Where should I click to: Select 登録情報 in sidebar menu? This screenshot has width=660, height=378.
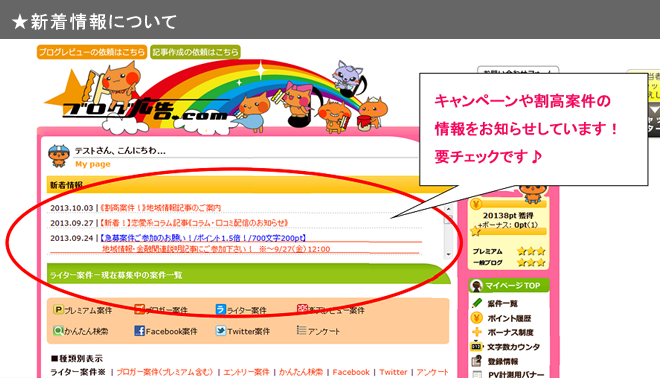click(503, 362)
